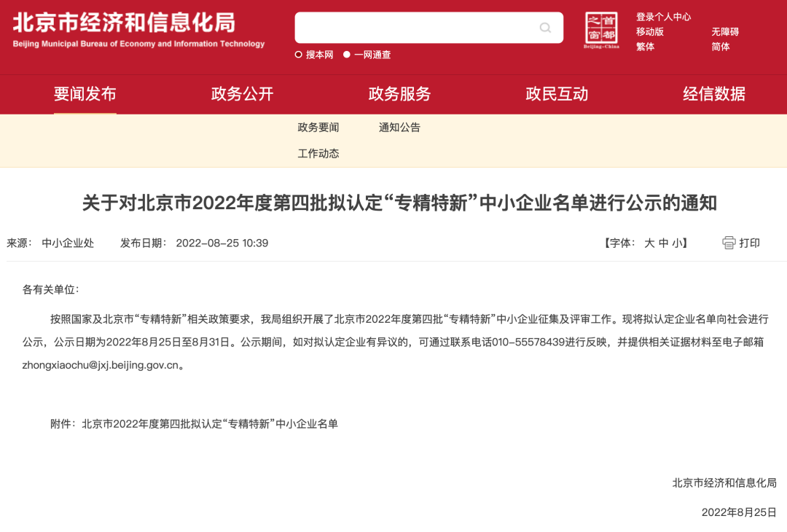
Task: Switch to 繁体 traditional Chinese
Action: coord(645,47)
